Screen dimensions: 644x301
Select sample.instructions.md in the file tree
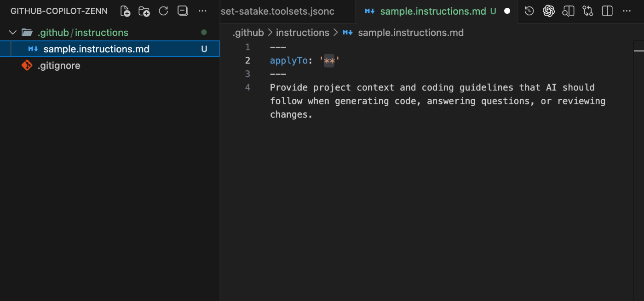click(x=96, y=49)
